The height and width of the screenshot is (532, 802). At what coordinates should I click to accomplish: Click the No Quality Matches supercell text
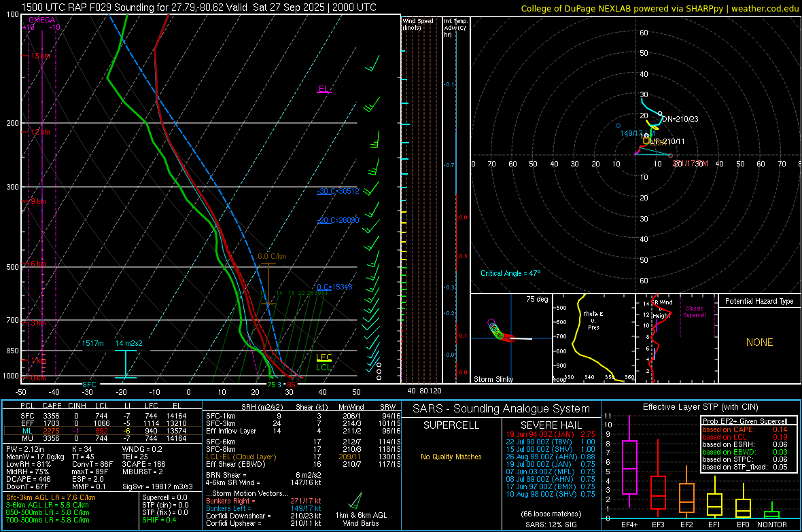point(451,457)
